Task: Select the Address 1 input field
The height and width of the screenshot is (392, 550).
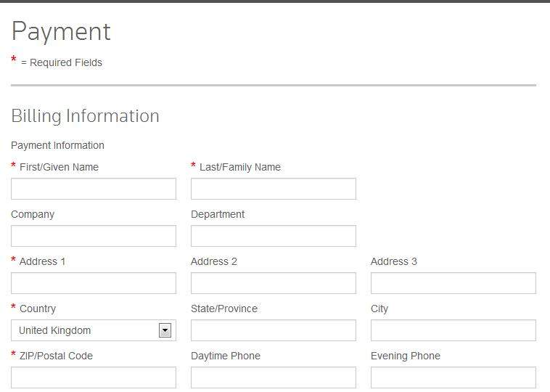Action: point(93,283)
